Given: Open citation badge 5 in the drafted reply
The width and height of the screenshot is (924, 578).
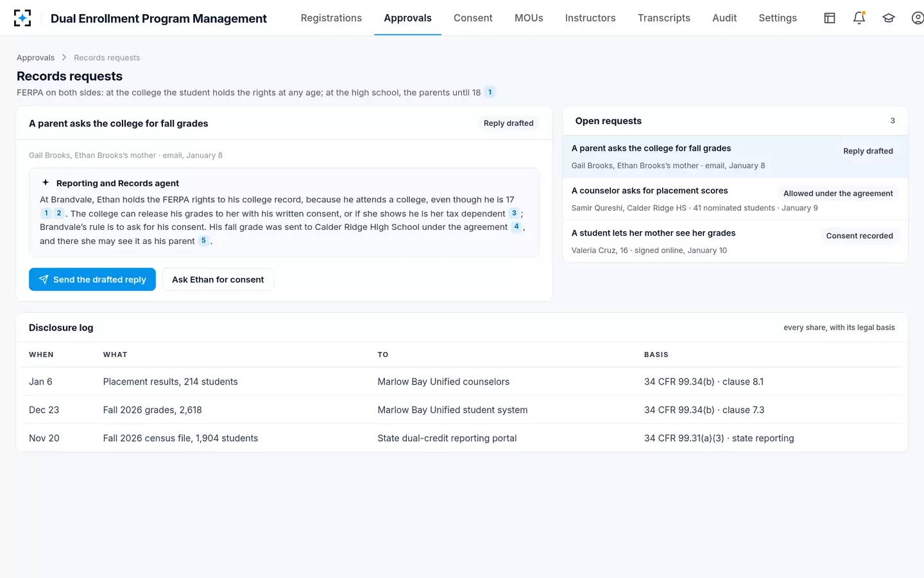Looking at the screenshot, I should [x=203, y=241].
